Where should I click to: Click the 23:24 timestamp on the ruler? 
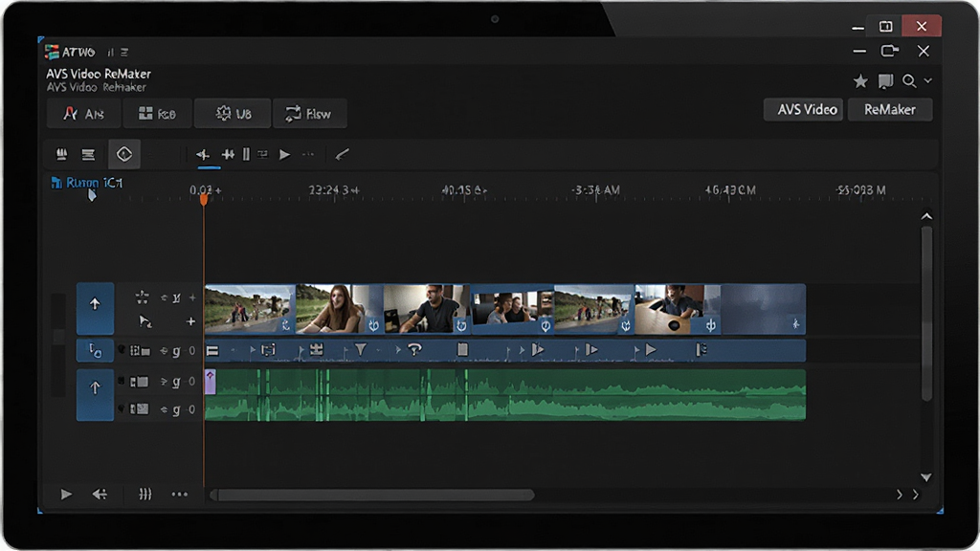(334, 190)
